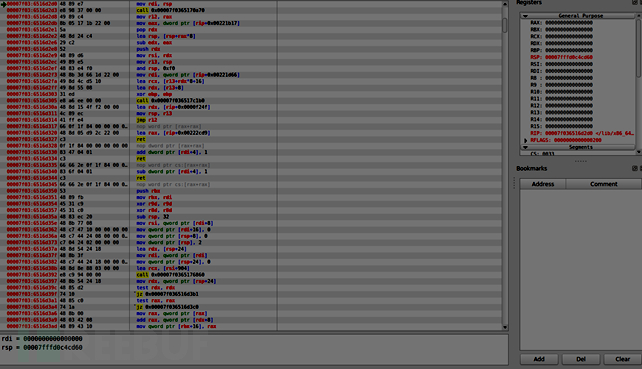Click the disassembly scroll-down arrow
Image resolution: width=642 pixels, height=369 pixels.
[505, 327]
